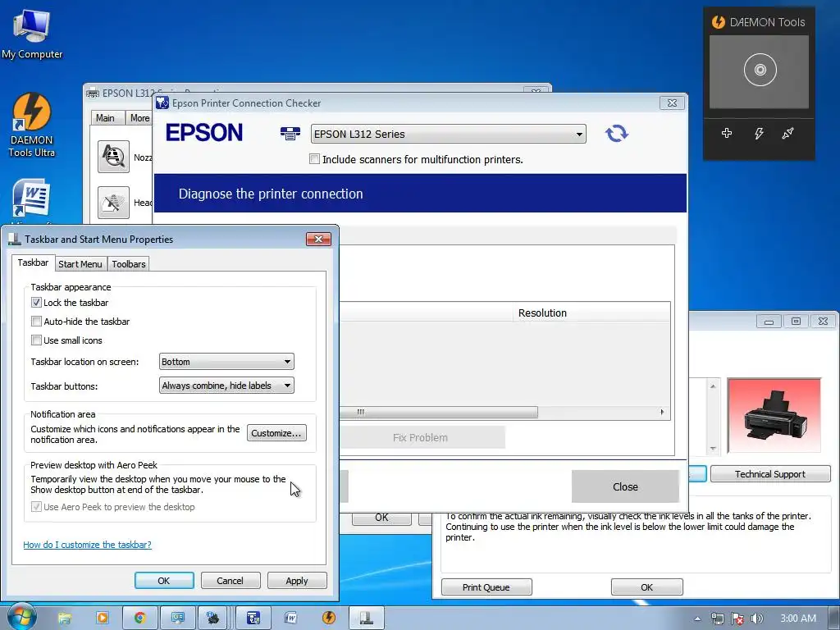Open the More tab in EPSON L312 window
This screenshot has height=630, width=840.
coord(139,118)
